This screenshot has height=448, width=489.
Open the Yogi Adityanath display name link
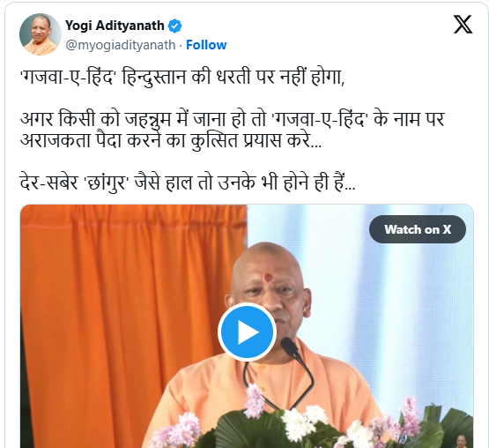115,26
